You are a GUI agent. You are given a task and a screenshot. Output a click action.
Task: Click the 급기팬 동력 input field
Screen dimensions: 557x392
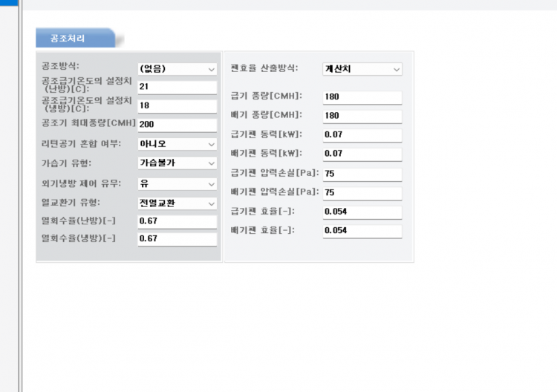click(x=362, y=135)
